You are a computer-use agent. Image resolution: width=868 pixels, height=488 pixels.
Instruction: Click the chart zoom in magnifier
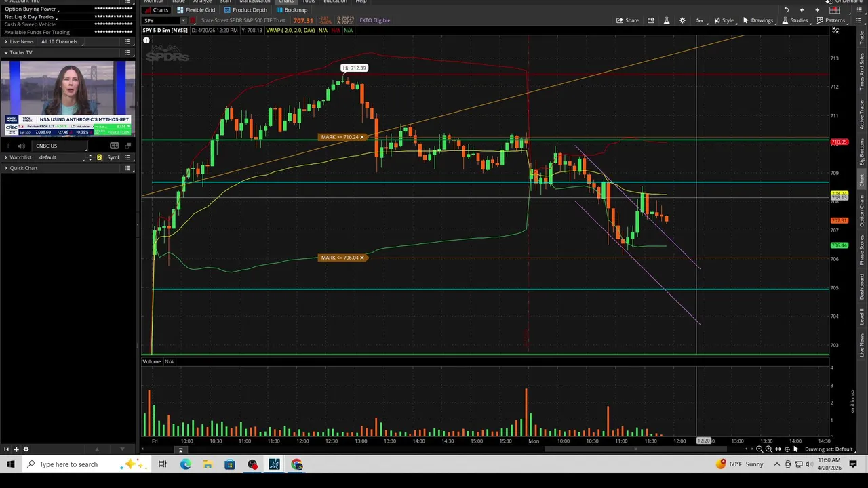769,449
